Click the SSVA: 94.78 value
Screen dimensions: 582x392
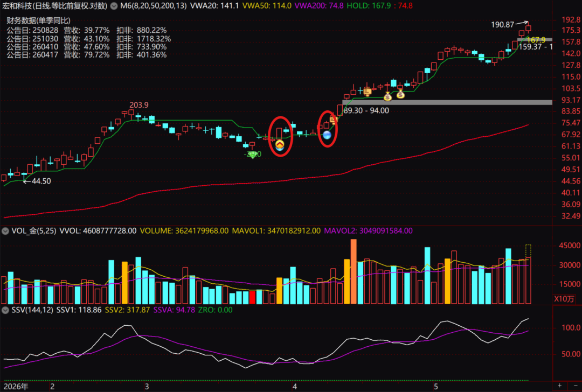pos(174,310)
